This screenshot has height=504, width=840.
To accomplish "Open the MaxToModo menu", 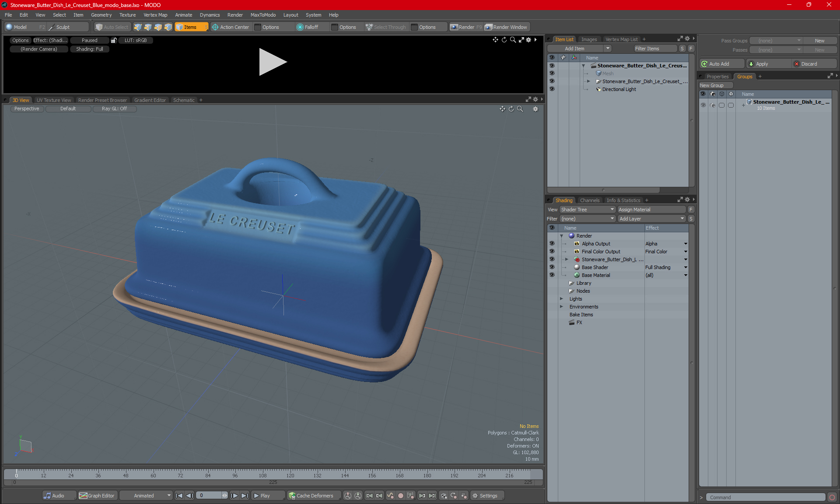I will [x=263, y=15].
